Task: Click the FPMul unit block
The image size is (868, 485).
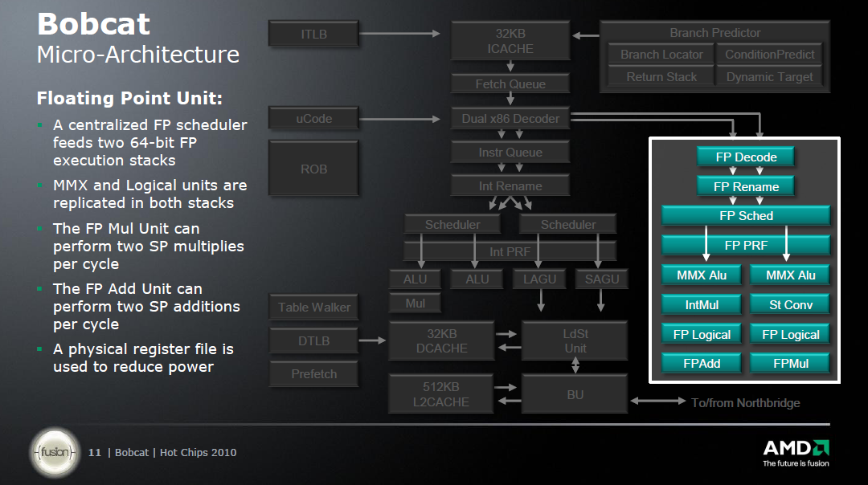Action: coord(790,364)
